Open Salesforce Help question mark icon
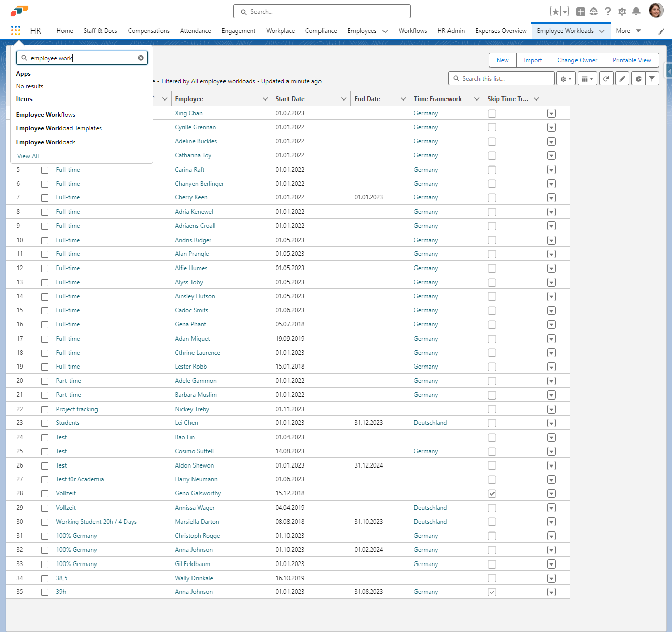Screen dimensions: 672x632 tap(607, 11)
